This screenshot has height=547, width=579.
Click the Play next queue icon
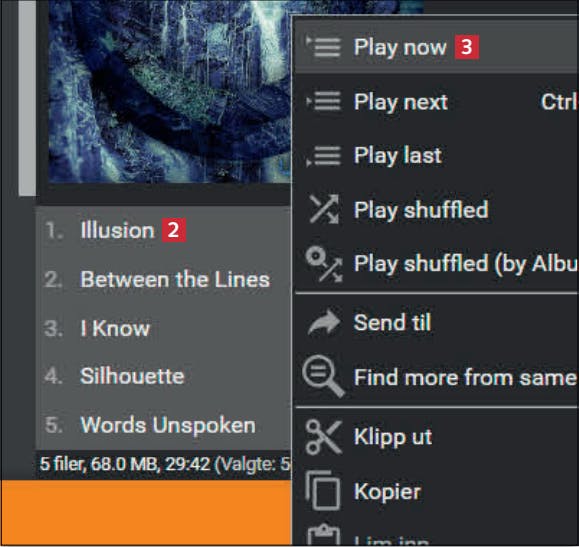[x=323, y=101]
